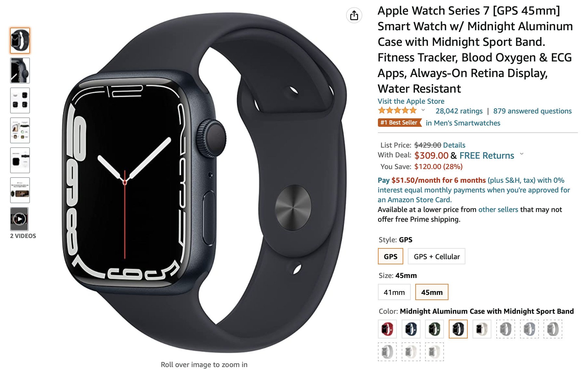Click the five-star rating icon

397,111
